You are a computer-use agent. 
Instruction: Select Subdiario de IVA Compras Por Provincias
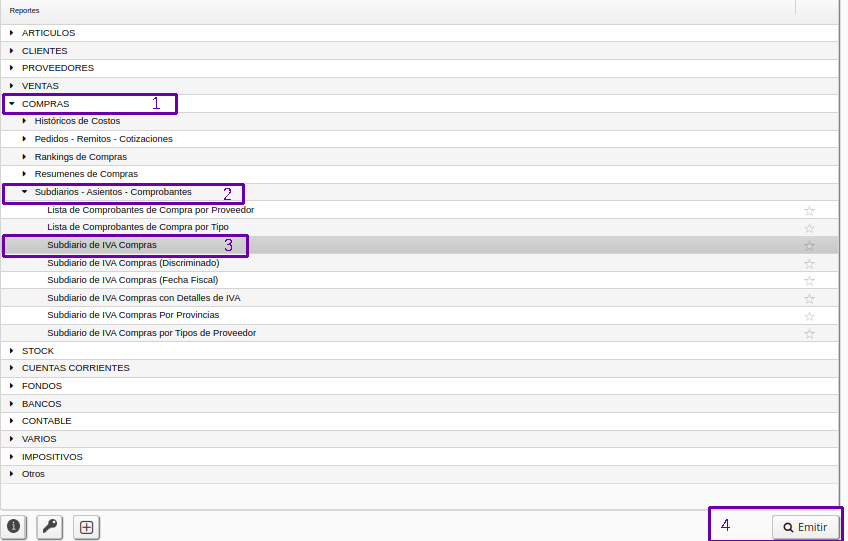pyautogui.click(x=133, y=315)
